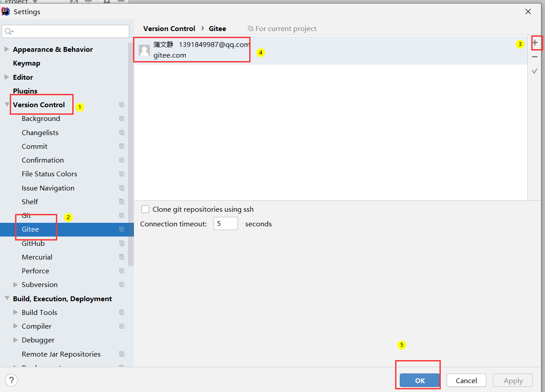545x392 pixels.
Task: Click project-level icon beside Changelists
Action: click(122, 132)
